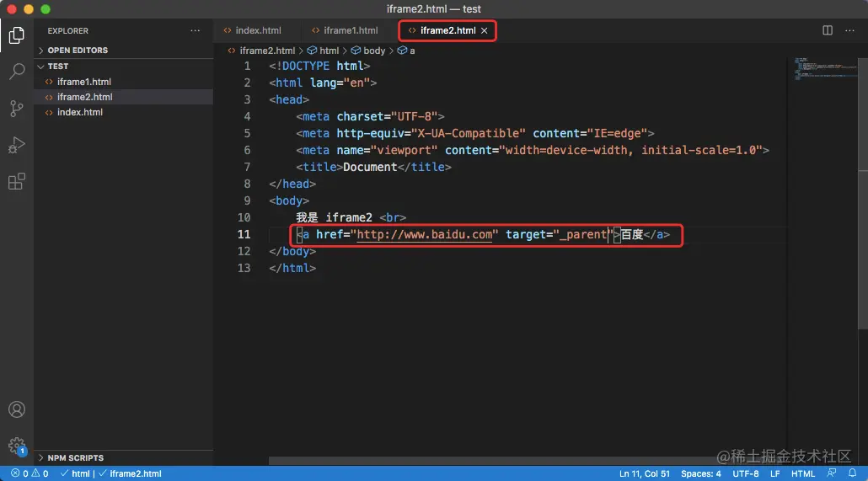Click the 'a' breadcrumb item
Viewport: 868px width, 481px height.
pyautogui.click(x=406, y=51)
